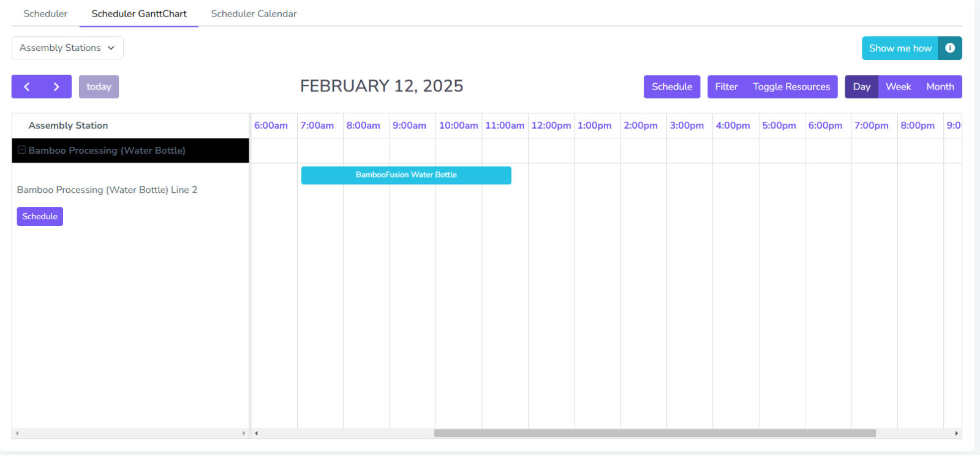Switch to Day view
This screenshot has height=455, width=980.
tap(861, 87)
